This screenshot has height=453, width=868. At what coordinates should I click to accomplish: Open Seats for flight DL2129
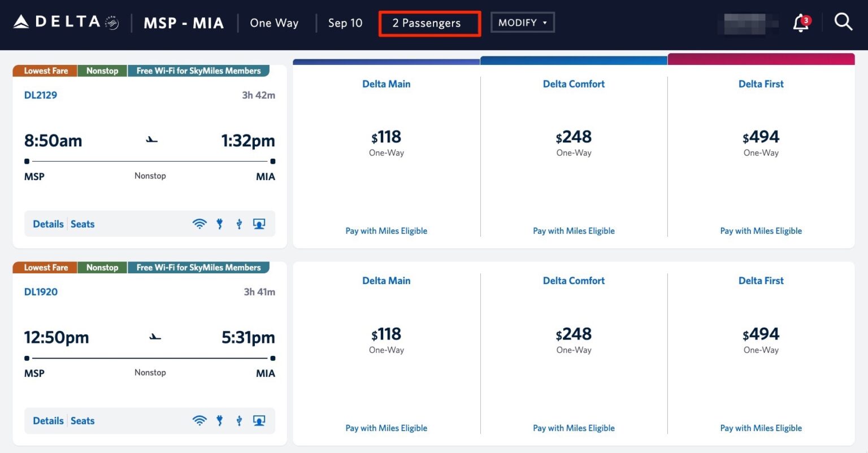pyautogui.click(x=83, y=224)
